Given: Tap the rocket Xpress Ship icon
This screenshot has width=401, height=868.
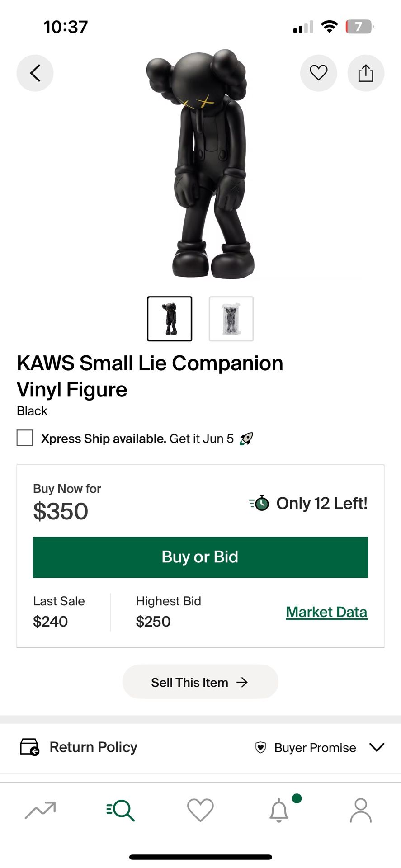Looking at the screenshot, I should (246, 439).
